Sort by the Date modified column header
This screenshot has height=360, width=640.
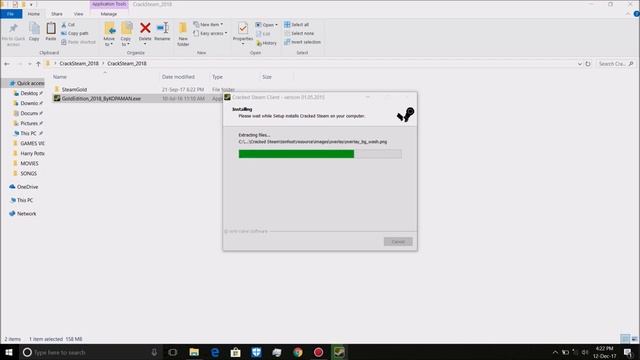point(178,77)
